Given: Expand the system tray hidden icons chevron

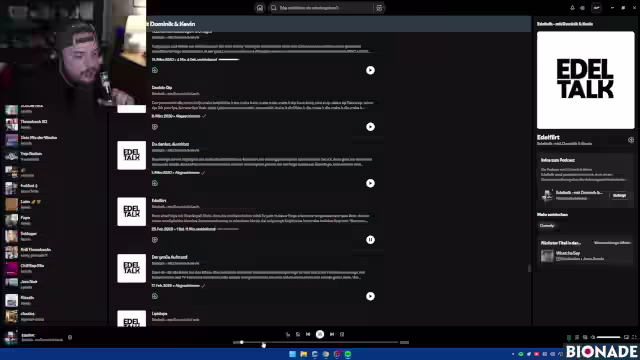Looking at the screenshot, I should tap(513, 354).
